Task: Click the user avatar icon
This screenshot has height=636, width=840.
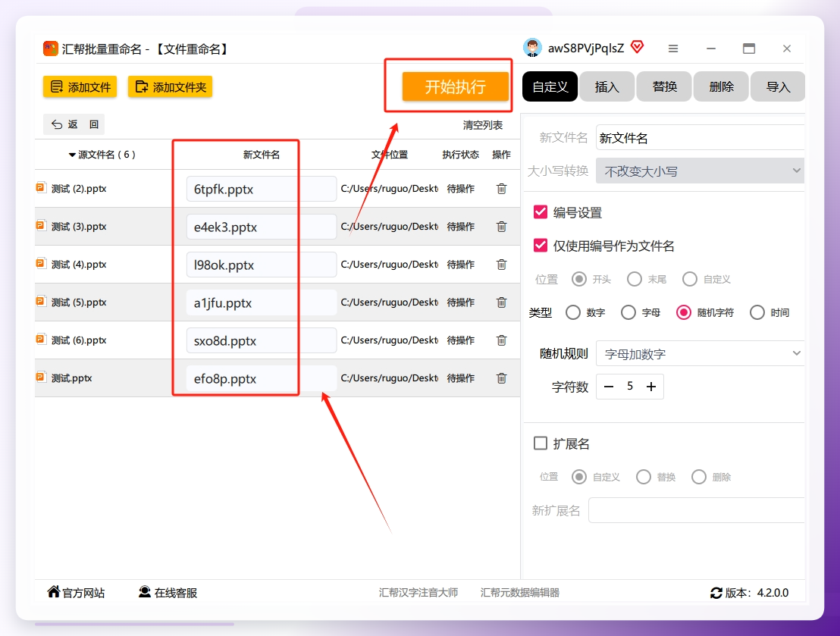Action: tap(532, 49)
